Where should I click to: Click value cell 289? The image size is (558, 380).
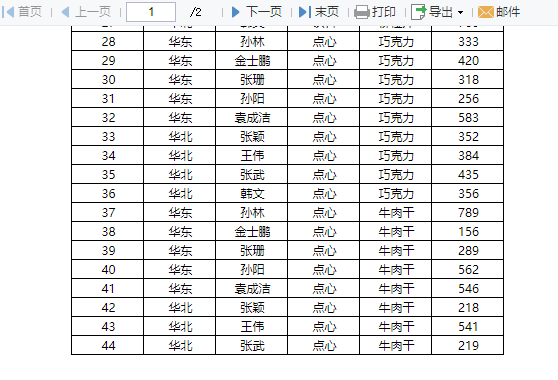tap(467, 250)
